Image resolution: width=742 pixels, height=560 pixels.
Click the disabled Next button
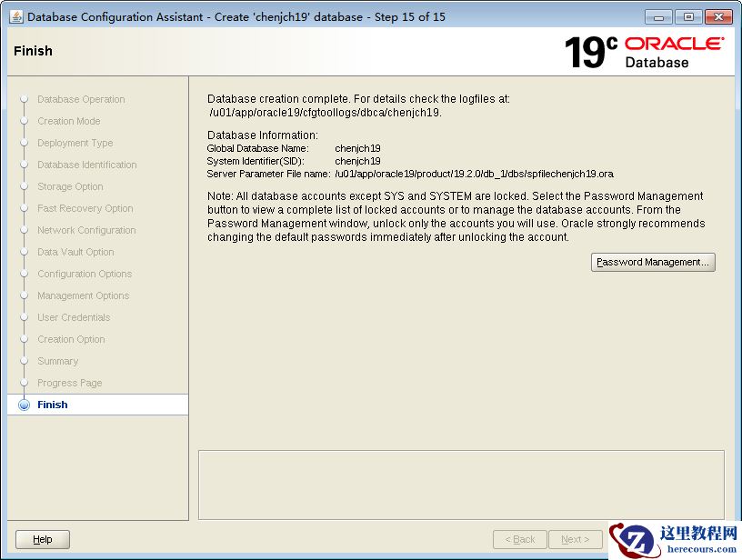[575, 539]
